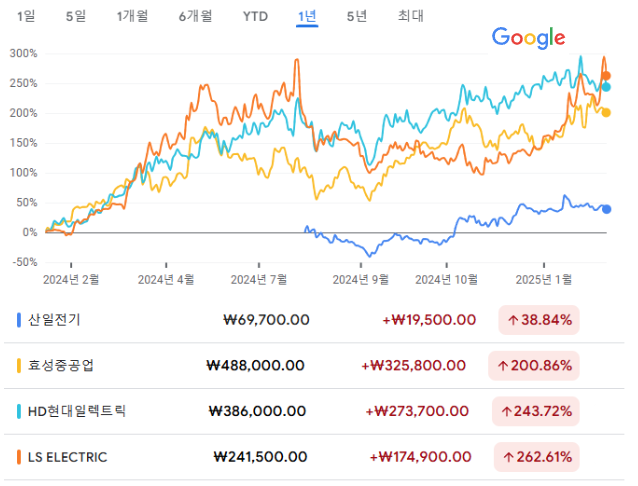The height and width of the screenshot is (486, 638).
Task: Click the cyan HD현대일렉트릭 endpoint dot
Action: coord(606,87)
